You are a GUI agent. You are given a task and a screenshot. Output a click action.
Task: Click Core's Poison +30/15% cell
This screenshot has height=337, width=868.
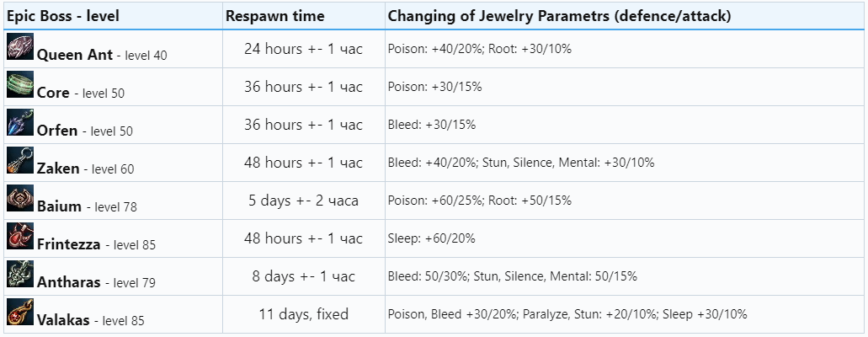click(x=434, y=87)
